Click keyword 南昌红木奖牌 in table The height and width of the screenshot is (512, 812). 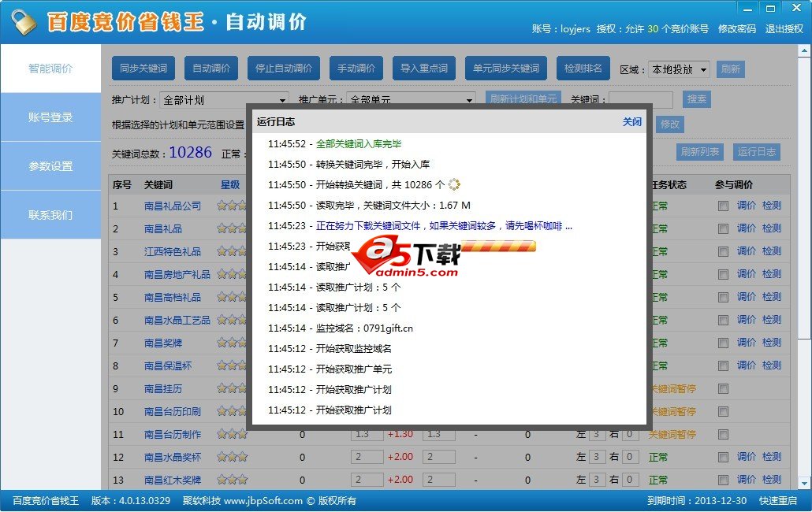point(173,480)
